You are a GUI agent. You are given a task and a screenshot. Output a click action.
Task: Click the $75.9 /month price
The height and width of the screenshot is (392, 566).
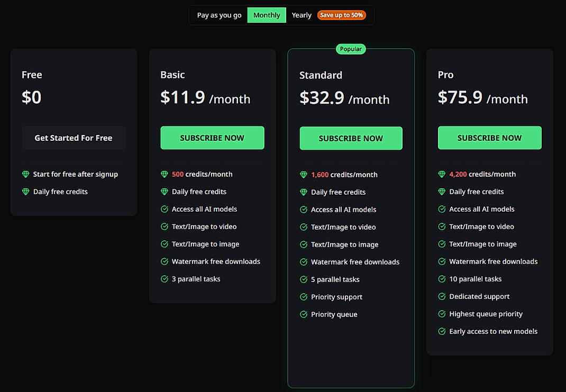pyautogui.click(x=482, y=97)
